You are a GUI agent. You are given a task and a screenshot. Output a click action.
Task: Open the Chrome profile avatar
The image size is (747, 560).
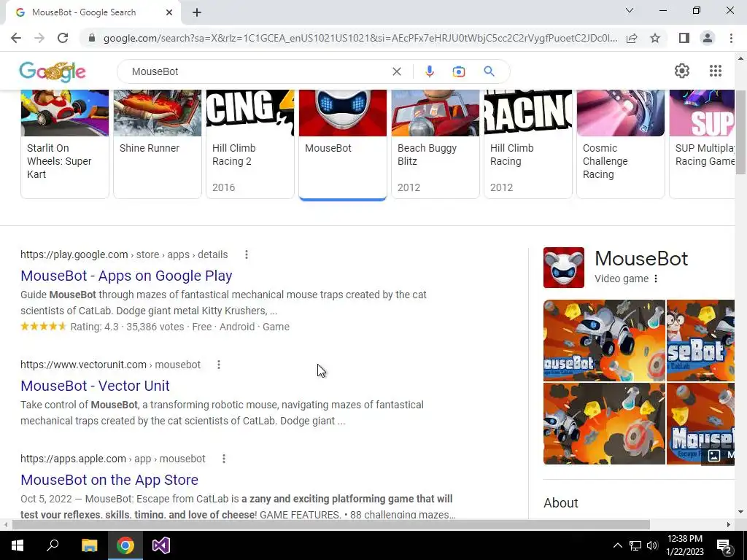click(708, 38)
